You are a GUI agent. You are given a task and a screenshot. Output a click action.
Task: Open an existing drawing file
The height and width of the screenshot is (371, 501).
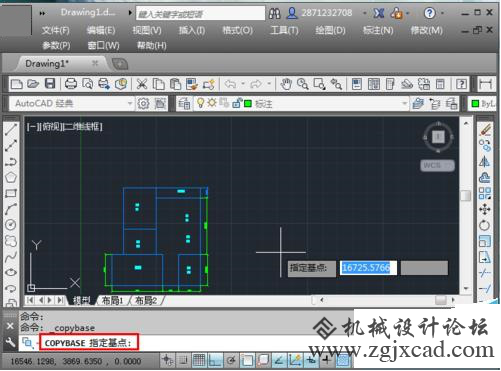click(33, 84)
